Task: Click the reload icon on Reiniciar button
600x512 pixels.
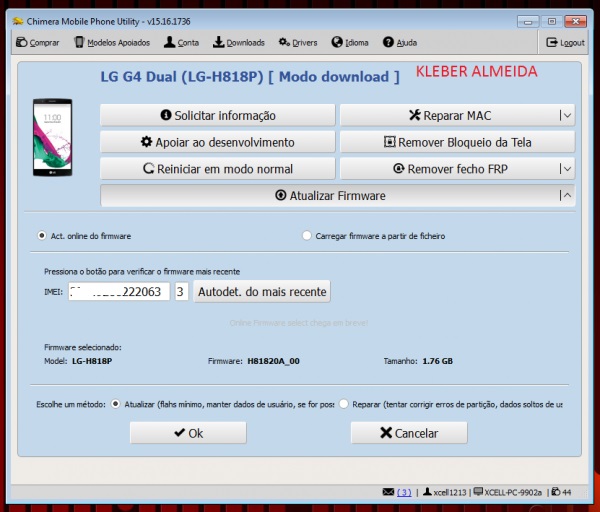Action: click(148, 168)
